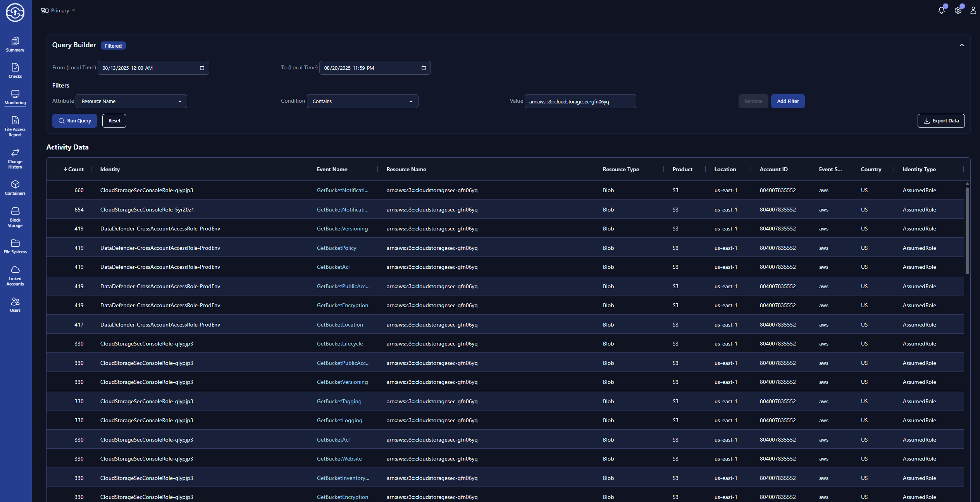Open the Linked Accounts cloud icon

point(15,269)
